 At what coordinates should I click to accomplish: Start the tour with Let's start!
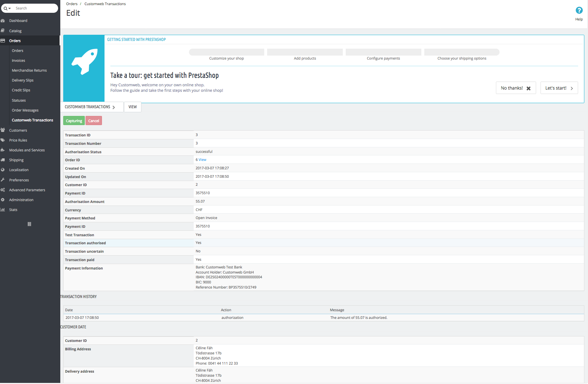(x=559, y=88)
